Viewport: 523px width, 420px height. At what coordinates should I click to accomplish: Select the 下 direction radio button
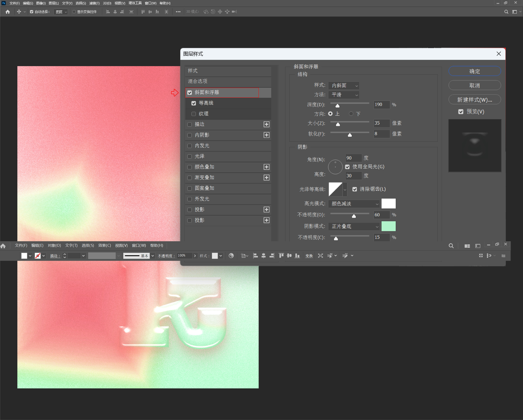[351, 114]
